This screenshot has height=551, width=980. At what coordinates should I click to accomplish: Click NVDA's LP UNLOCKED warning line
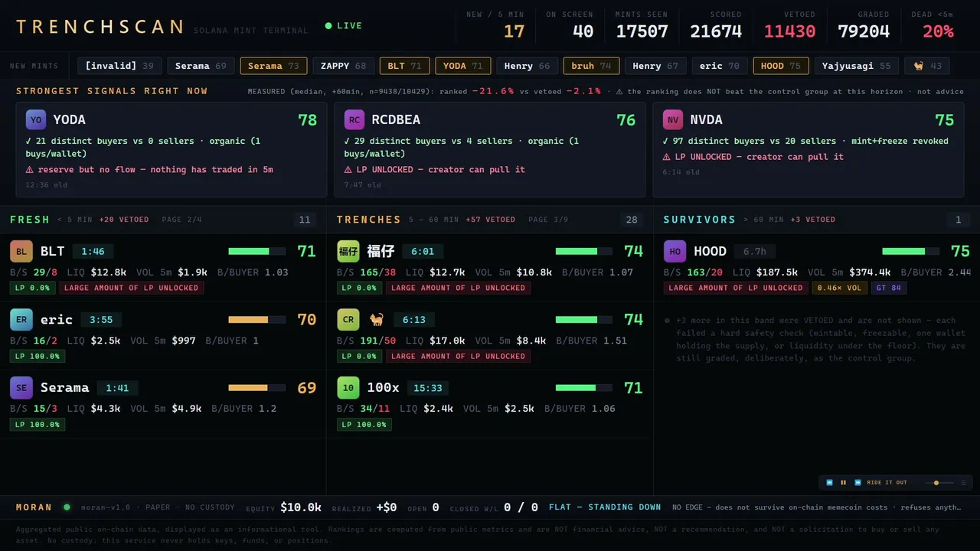coord(753,157)
